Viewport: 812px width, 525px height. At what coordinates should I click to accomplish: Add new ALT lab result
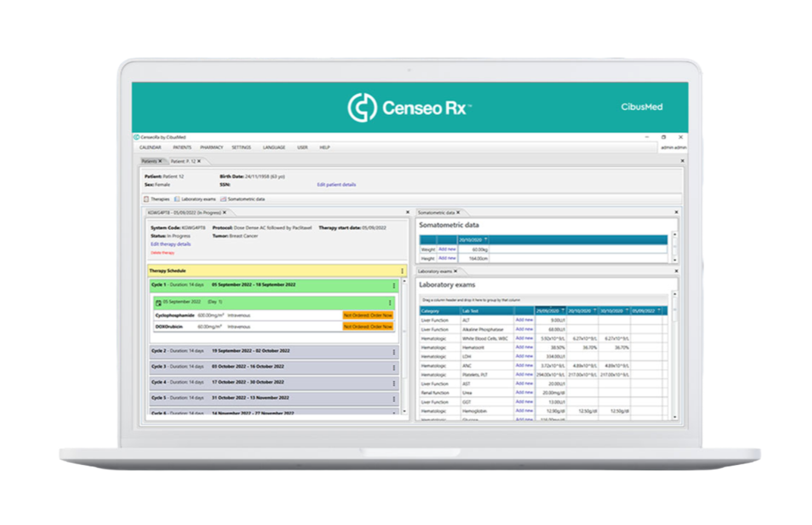[x=524, y=319]
